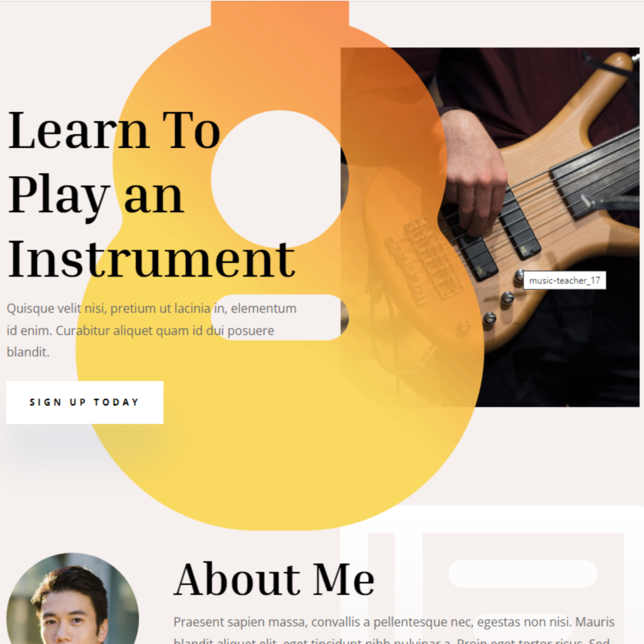Click the music-teacher_17 tooltip label
Viewport: 644px width, 644px height.
pos(564,280)
